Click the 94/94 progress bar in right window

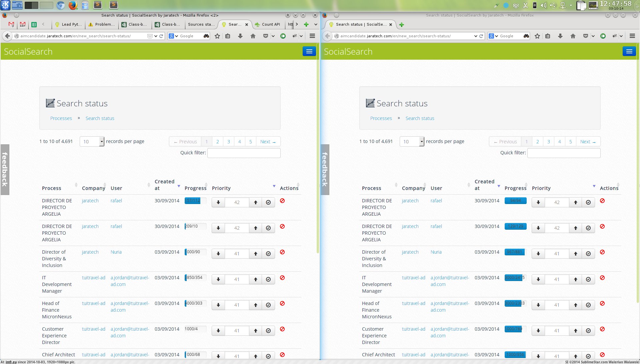tap(515, 201)
